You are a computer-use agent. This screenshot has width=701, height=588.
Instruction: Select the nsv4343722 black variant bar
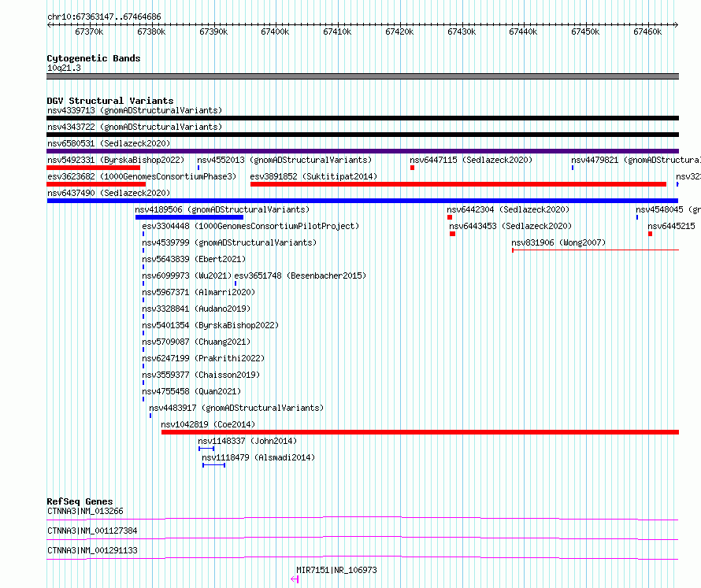(362, 135)
